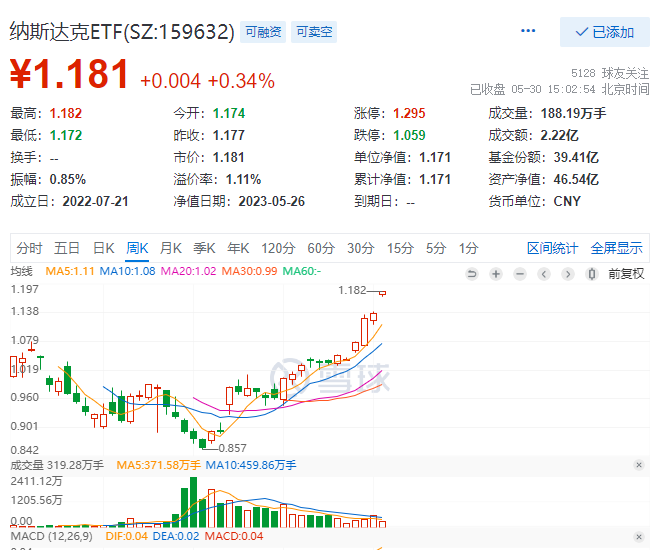This screenshot has width=657, height=550.
Task: Toggle the candlestick style icon
Action: click(592, 274)
